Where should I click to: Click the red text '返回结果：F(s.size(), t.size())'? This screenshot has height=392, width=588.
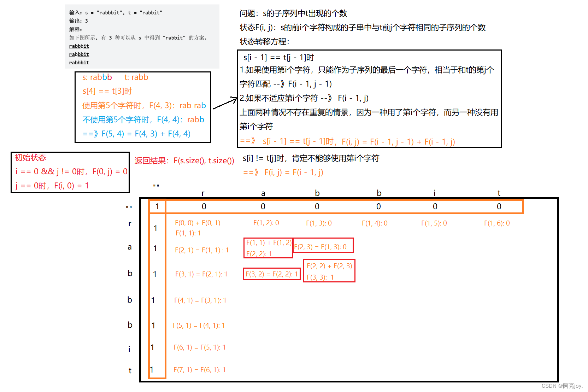click(184, 161)
